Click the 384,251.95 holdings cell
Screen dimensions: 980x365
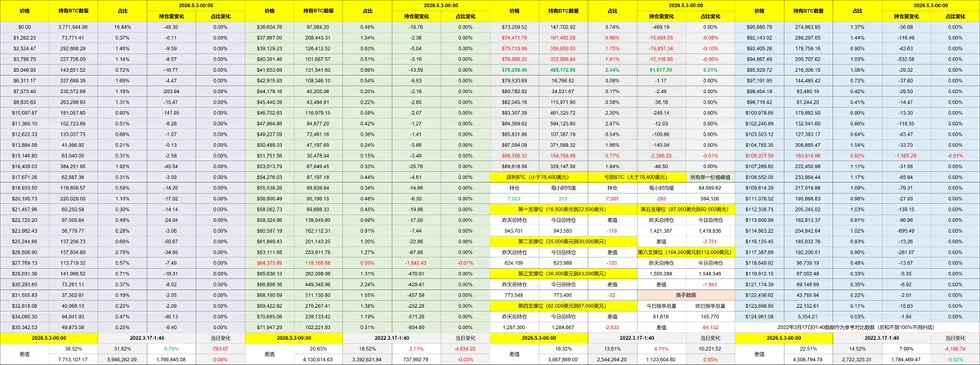(x=74, y=167)
